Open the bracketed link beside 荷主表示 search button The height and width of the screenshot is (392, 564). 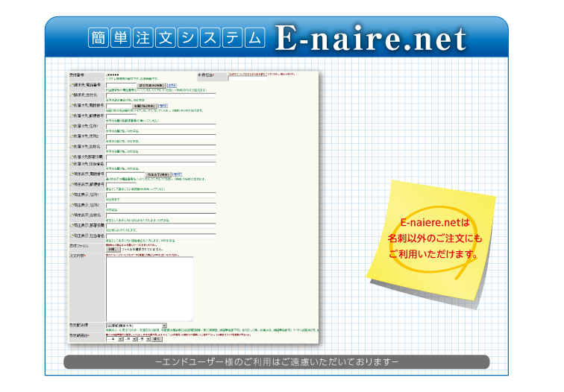coord(177,174)
